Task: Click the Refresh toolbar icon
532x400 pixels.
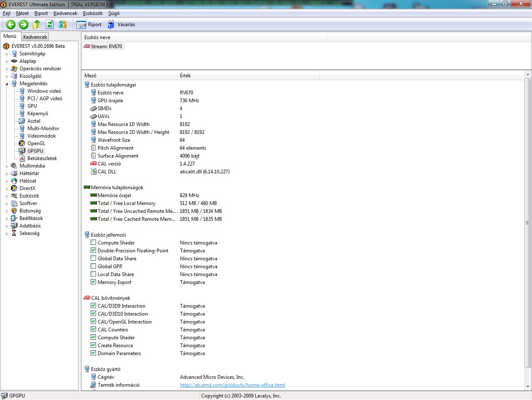Action: pyautogui.click(x=50, y=25)
